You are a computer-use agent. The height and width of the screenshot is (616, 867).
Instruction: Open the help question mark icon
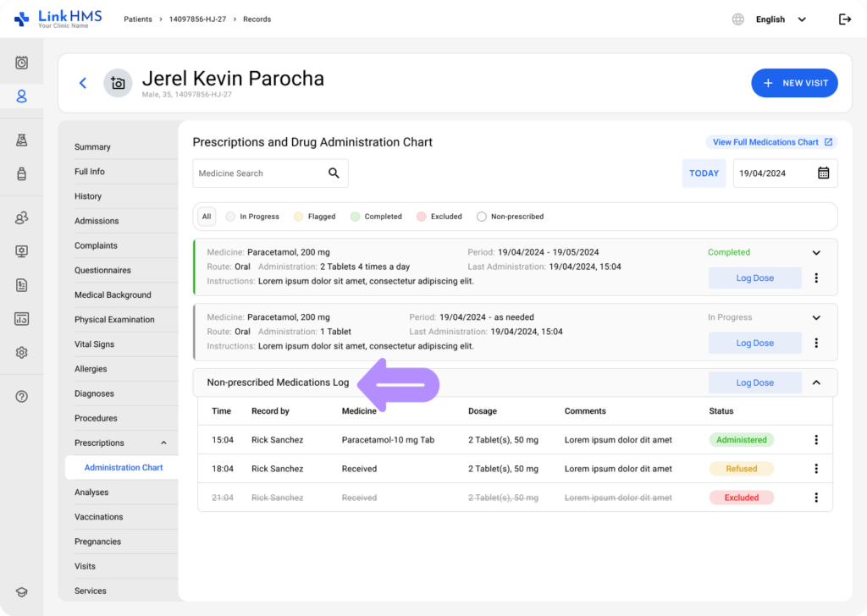tap(22, 396)
